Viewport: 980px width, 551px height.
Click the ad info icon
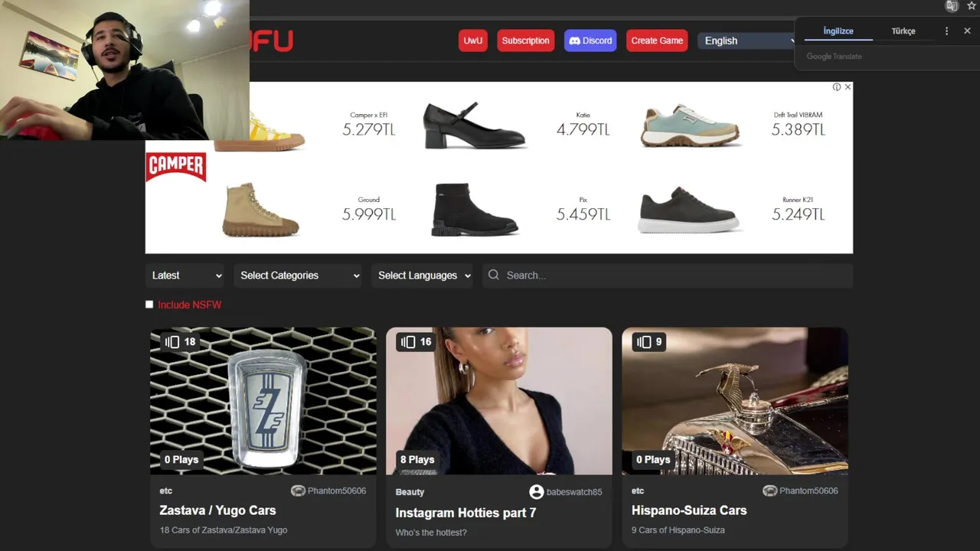(x=837, y=87)
